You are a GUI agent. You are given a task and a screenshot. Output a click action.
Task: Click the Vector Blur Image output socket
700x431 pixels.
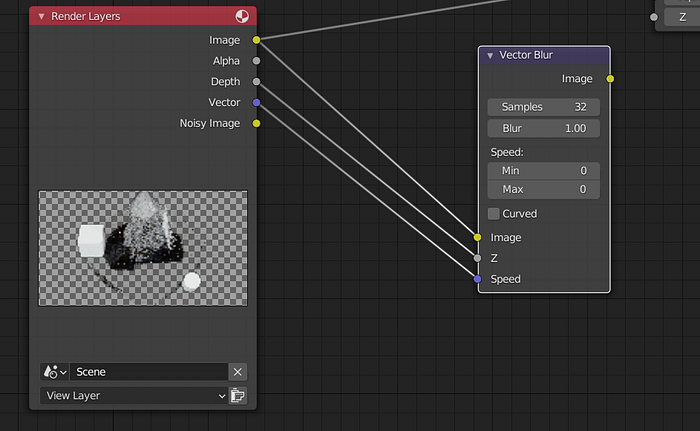pyautogui.click(x=610, y=79)
